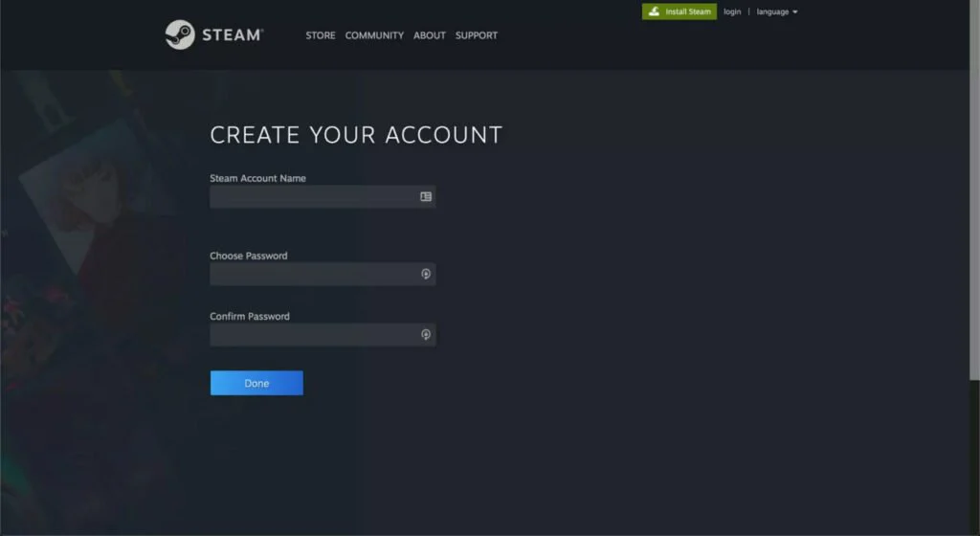Open the COMMUNITY menu

point(374,35)
